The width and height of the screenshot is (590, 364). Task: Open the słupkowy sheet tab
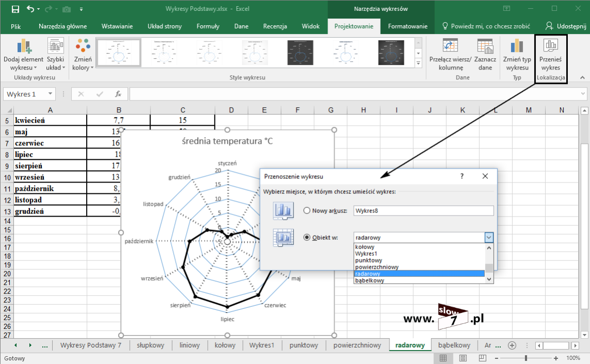coord(151,345)
